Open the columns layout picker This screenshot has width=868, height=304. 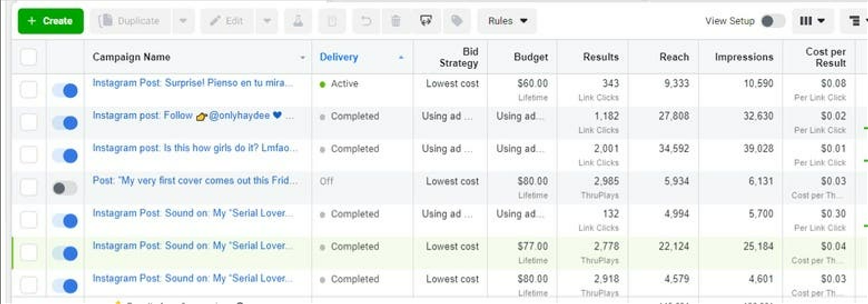pyautogui.click(x=812, y=21)
